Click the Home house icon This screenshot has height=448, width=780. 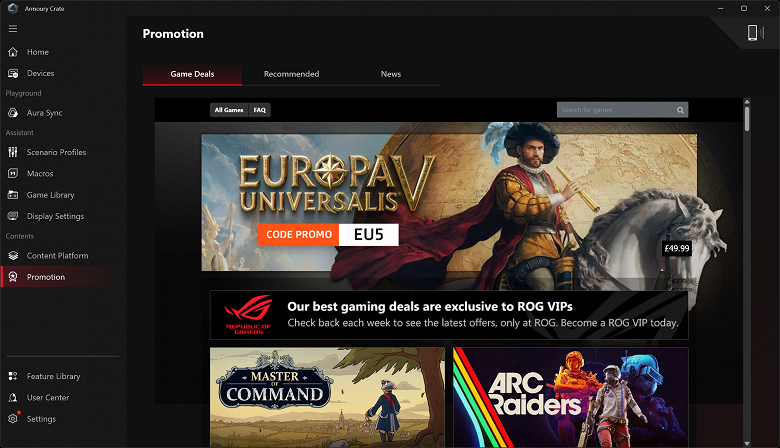[13, 52]
